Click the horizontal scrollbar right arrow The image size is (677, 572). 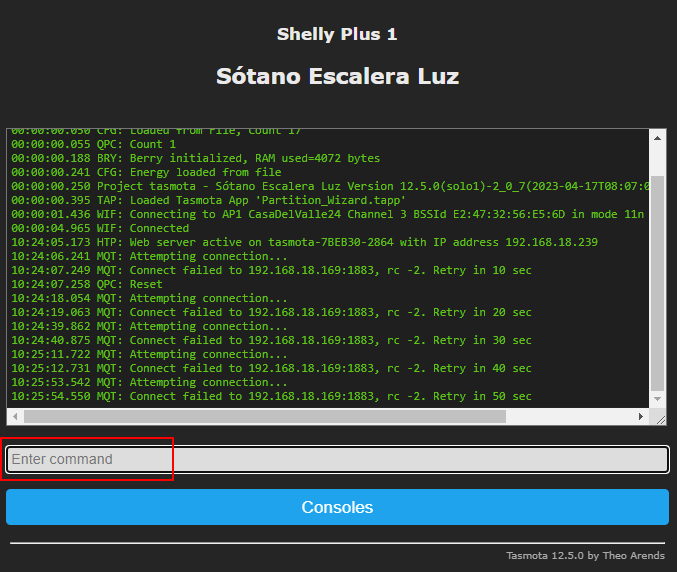click(x=641, y=416)
